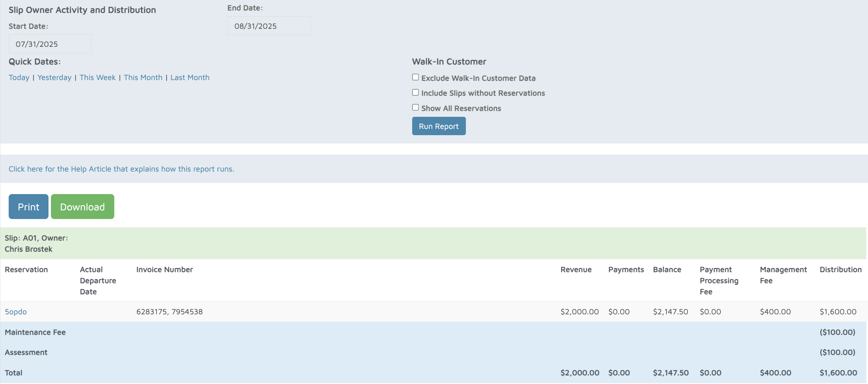Click the Invoice Number column header
868x384 pixels.
point(165,270)
